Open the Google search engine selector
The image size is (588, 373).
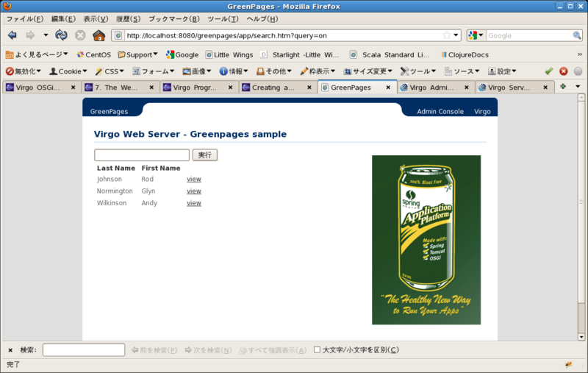point(476,35)
